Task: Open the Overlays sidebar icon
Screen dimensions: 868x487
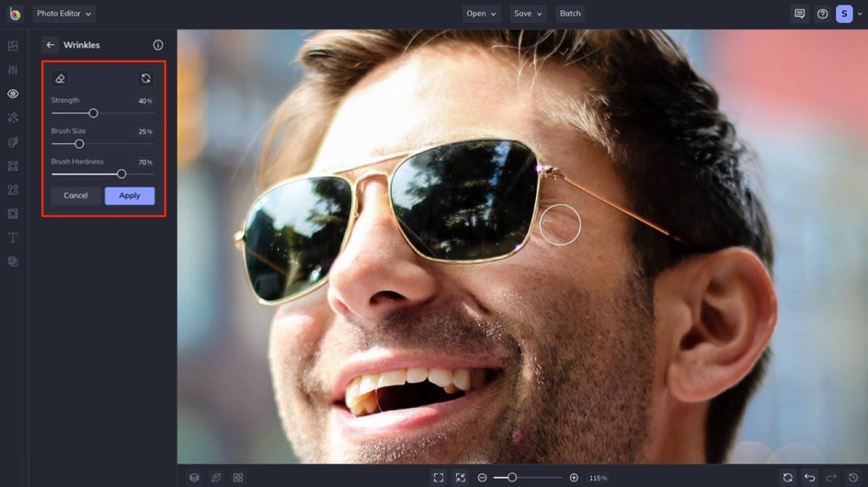Action: point(13,213)
